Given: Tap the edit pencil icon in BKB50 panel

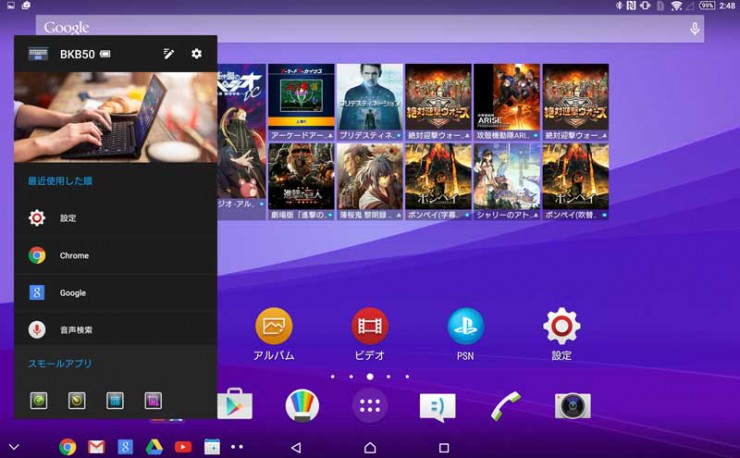Looking at the screenshot, I should [168, 54].
